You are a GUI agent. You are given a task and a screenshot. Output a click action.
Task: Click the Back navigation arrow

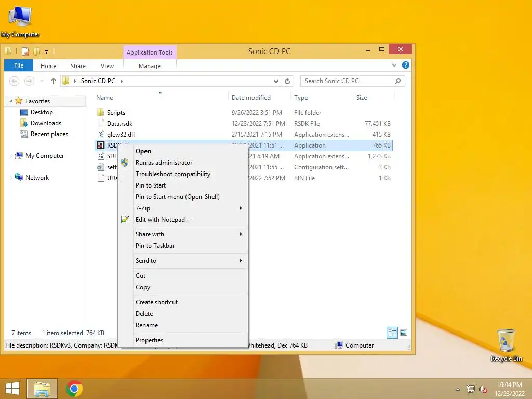[x=14, y=81]
